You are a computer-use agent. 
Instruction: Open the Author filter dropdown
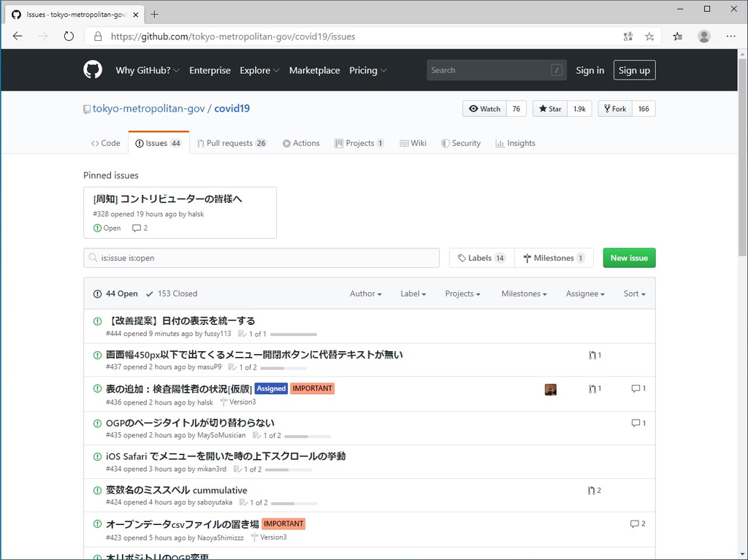pos(365,293)
